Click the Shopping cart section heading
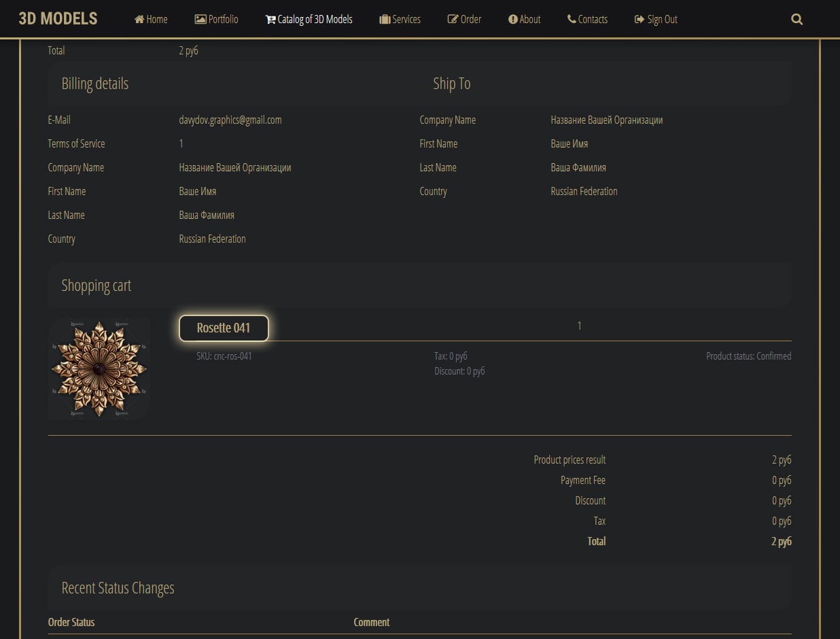This screenshot has height=639, width=840. point(96,286)
